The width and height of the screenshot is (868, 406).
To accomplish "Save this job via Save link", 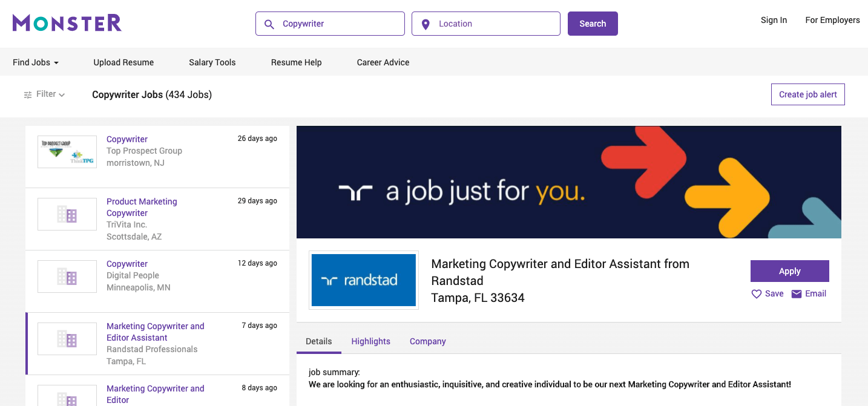I will [x=774, y=294].
